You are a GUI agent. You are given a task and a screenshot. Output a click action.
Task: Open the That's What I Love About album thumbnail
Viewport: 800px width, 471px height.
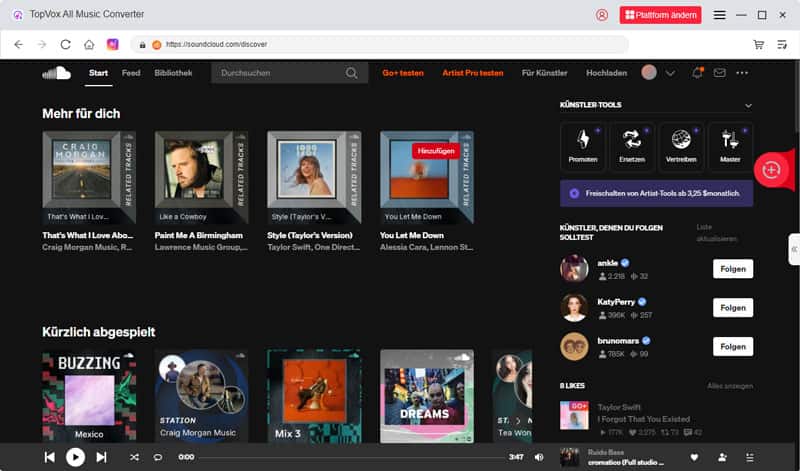[89, 178]
